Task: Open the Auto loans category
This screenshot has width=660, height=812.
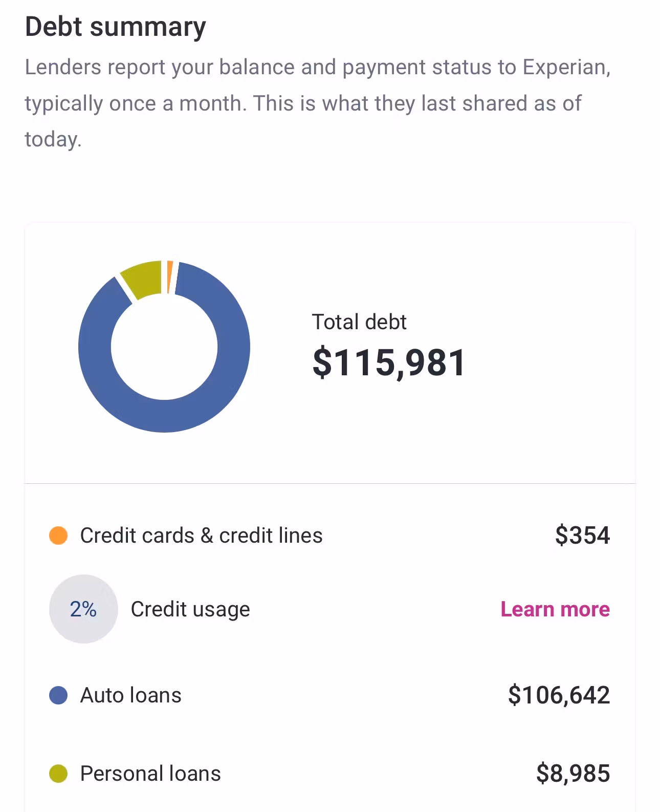Action: click(131, 695)
